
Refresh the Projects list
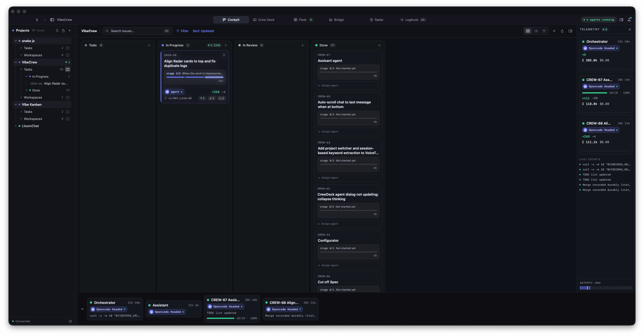[57, 30]
